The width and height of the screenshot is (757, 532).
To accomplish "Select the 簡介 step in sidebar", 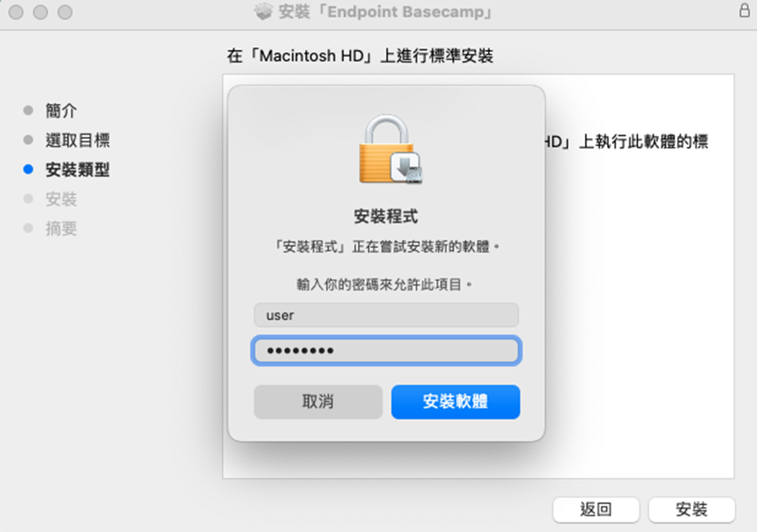I will pyautogui.click(x=60, y=111).
